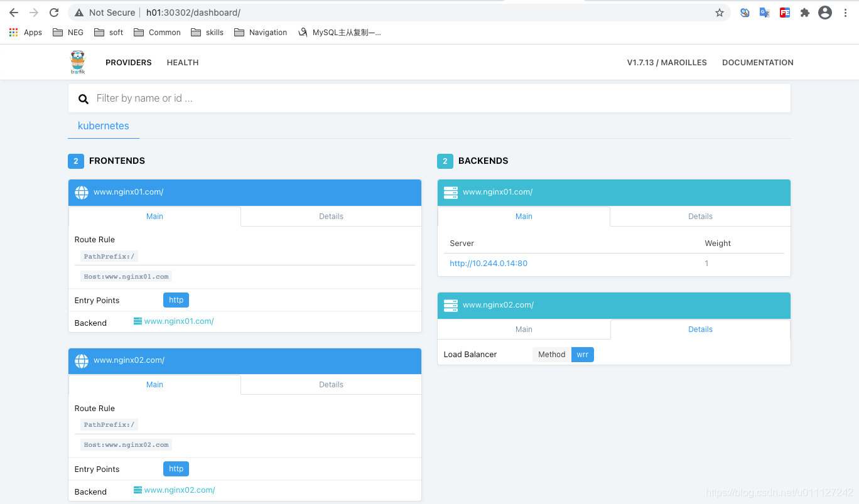Screen dimensions: 859x504
Task: Click server icon of www.nginx02.com backend header
Action: 451,305
